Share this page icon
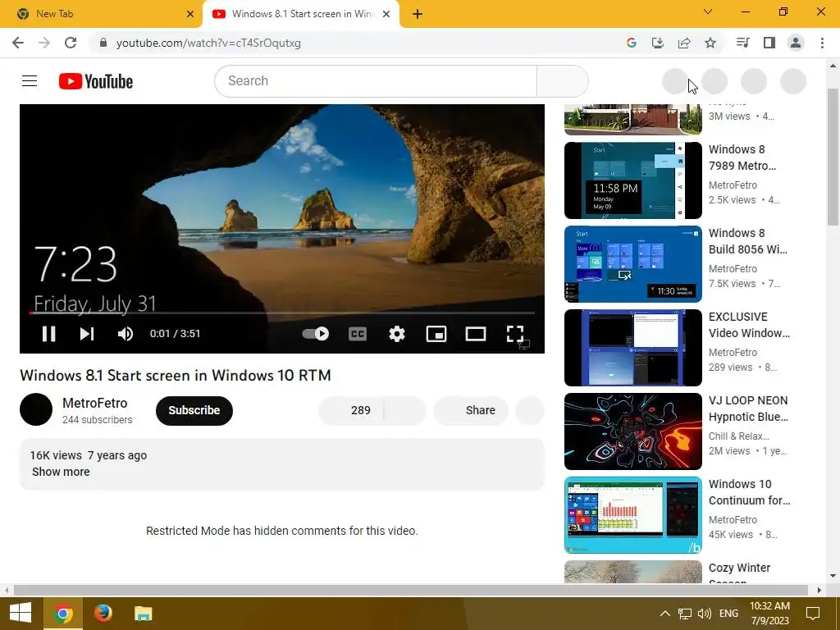840x630 pixels. (684, 43)
